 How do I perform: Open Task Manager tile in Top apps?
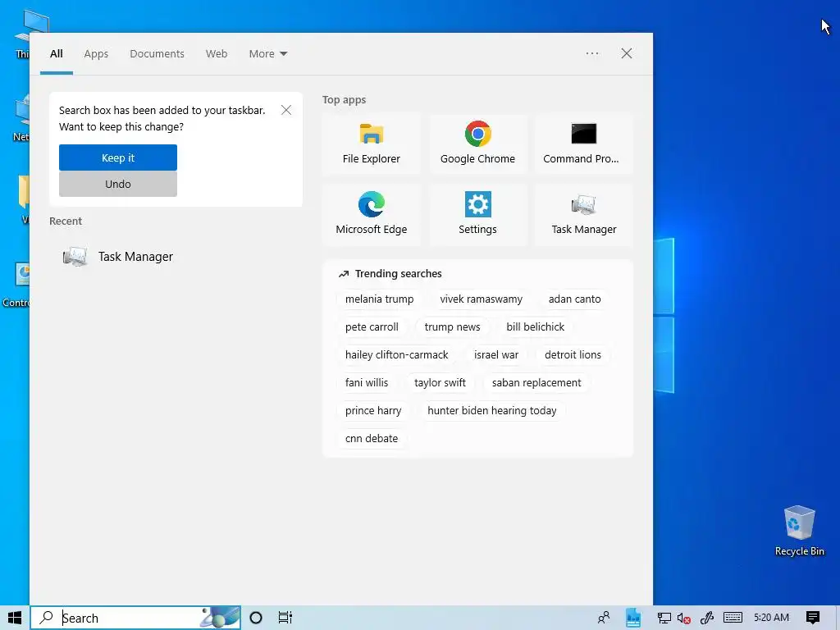point(583,215)
